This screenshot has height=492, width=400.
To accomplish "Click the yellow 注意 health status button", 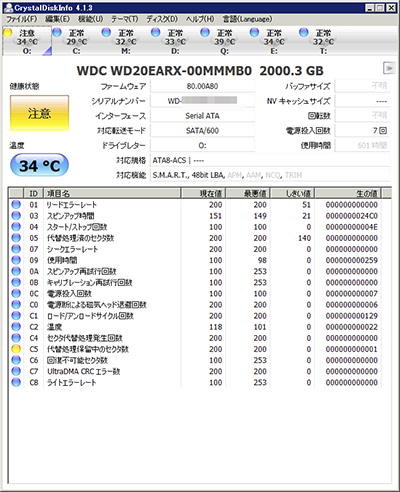I will (39, 113).
